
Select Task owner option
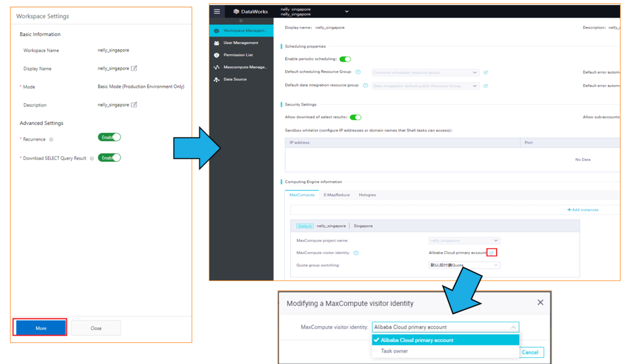(x=445, y=351)
